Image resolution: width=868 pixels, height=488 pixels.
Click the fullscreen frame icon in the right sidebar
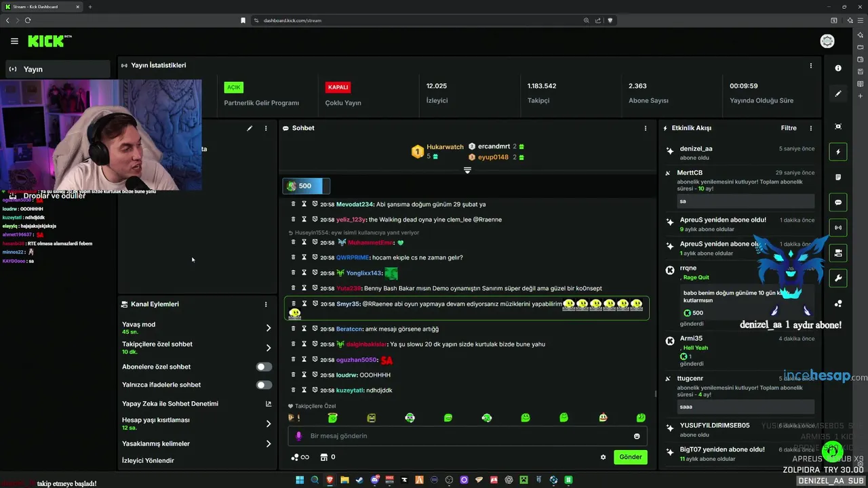click(x=838, y=127)
